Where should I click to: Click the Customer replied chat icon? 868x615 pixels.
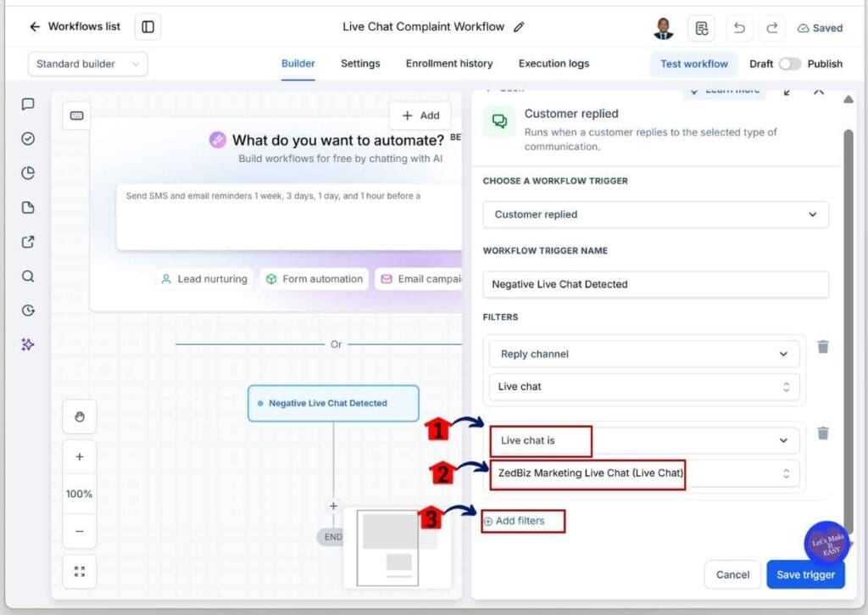pyautogui.click(x=499, y=120)
